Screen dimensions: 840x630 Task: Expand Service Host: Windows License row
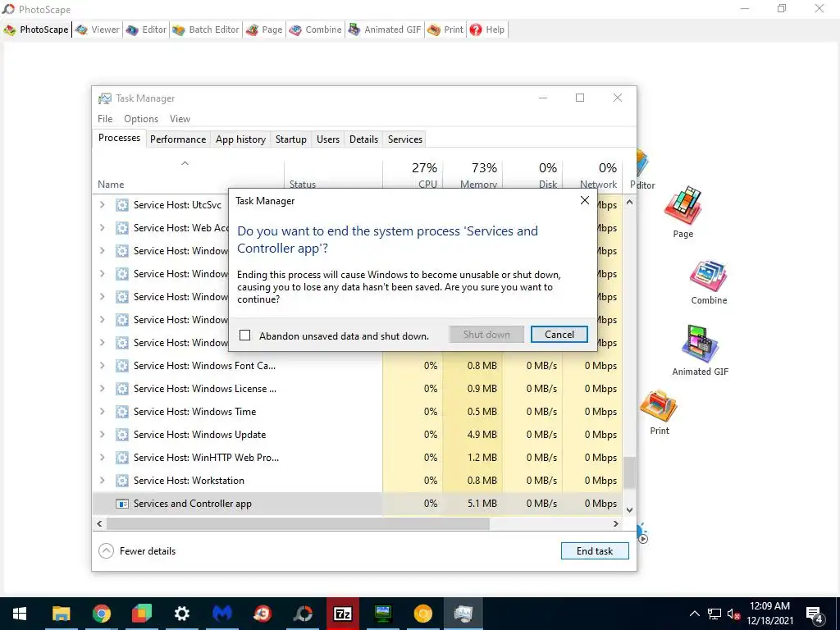103,388
